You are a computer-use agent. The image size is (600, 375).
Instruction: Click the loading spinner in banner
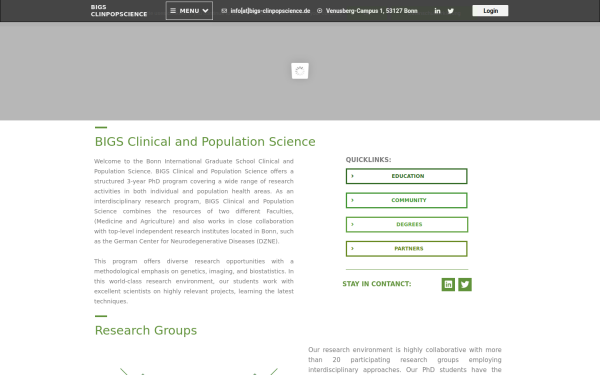[x=300, y=71]
